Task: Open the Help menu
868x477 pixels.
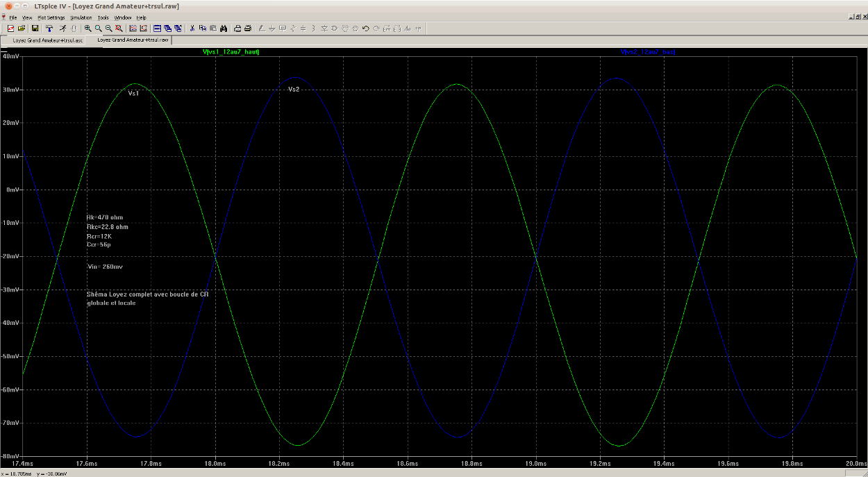Action: (x=141, y=17)
